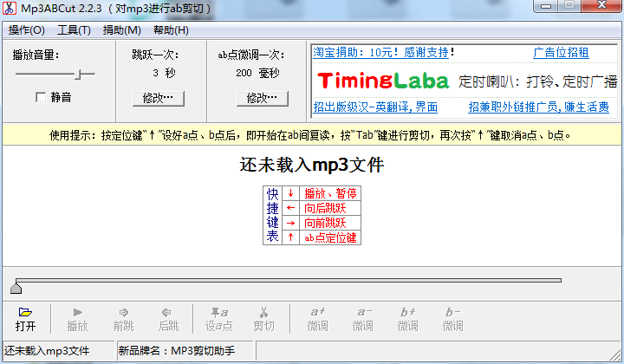Click the Mp3ABCut scissors icon in title bar
Viewport: 624px width, 364px height.
click(x=10, y=8)
